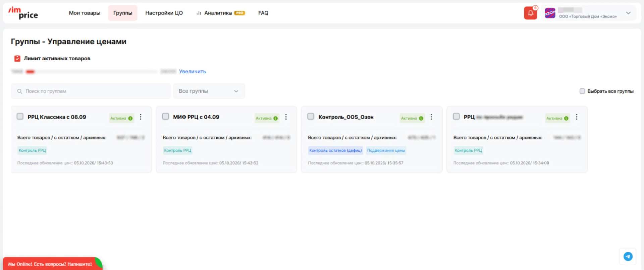Tick the 'Выбрать все группы' checkbox
This screenshot has height=270, width=644.
[582, 91]
